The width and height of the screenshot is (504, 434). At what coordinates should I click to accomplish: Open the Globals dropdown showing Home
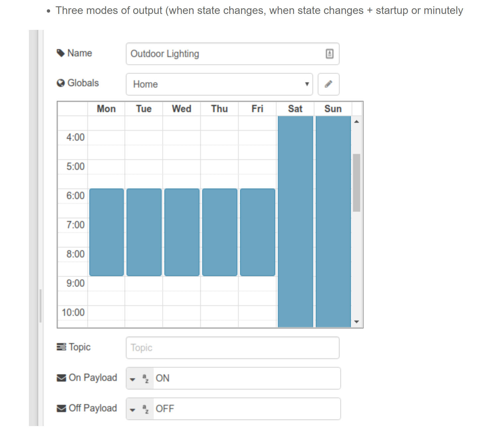click(219, 84)
